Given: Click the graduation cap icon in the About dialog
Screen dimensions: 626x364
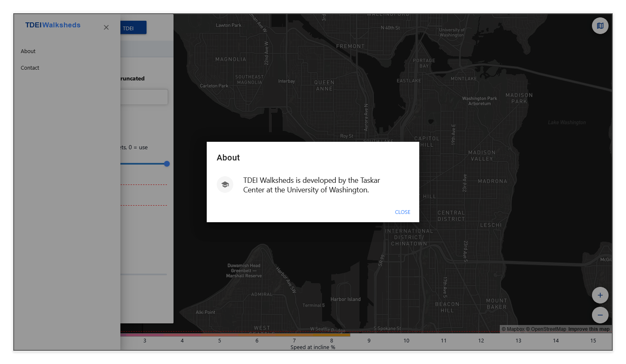Looking at the screenshot, I should pyautogui.click(x=225, y=184).
